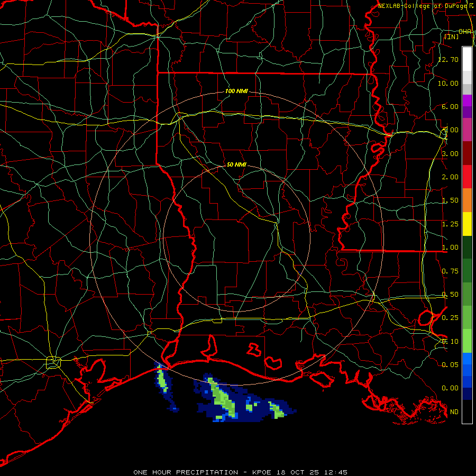Click the 12.70 legend value
Viewport: 476px width, 476px height.
448,59
